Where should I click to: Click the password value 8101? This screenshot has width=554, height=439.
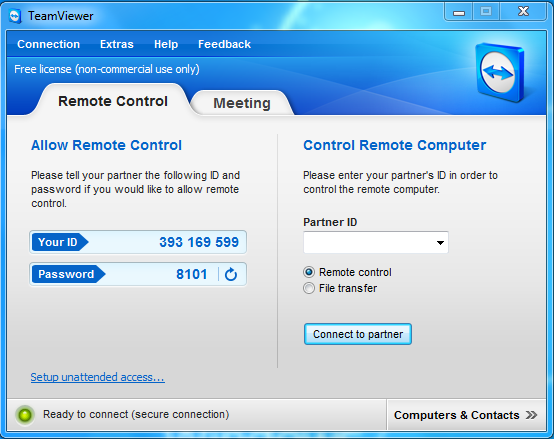pos(191,274)
